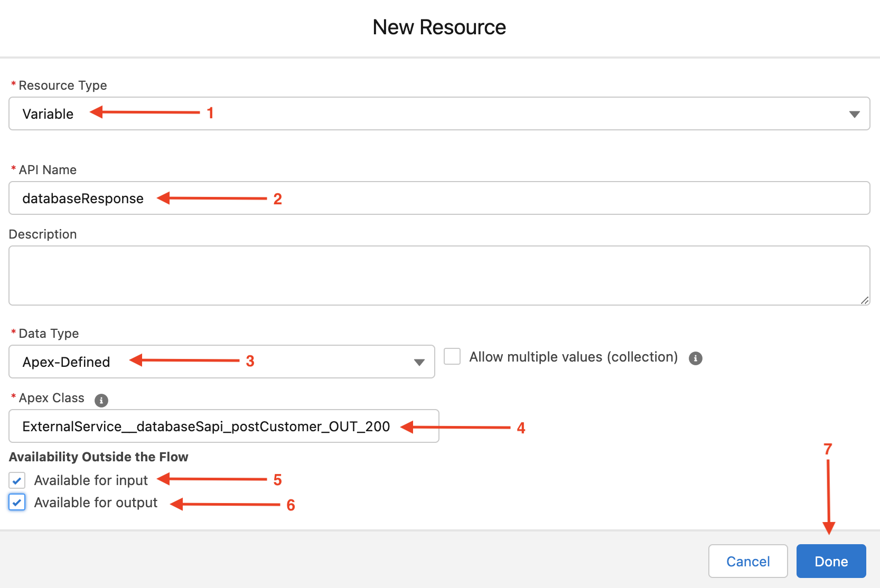Click the info icon next to Apex Class
Viewport: 880px width, 588px height.
tap(101, 400)
